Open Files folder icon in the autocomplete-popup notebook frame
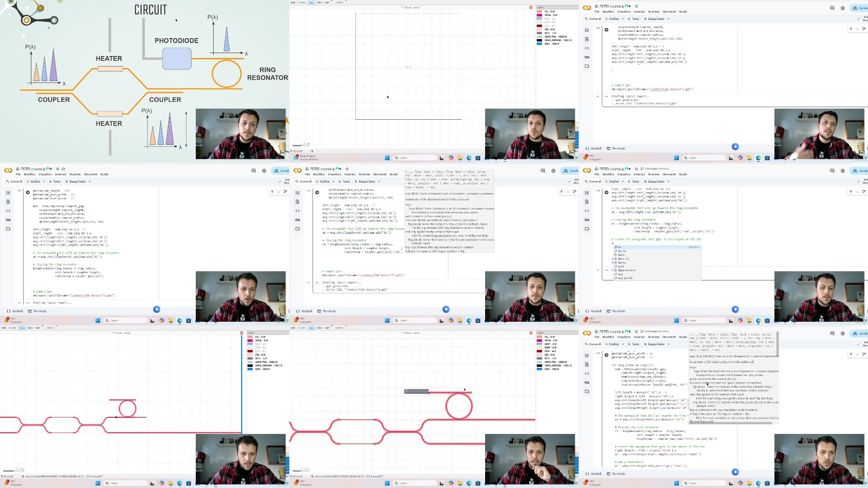868x488 pixels. coord(587,229)
